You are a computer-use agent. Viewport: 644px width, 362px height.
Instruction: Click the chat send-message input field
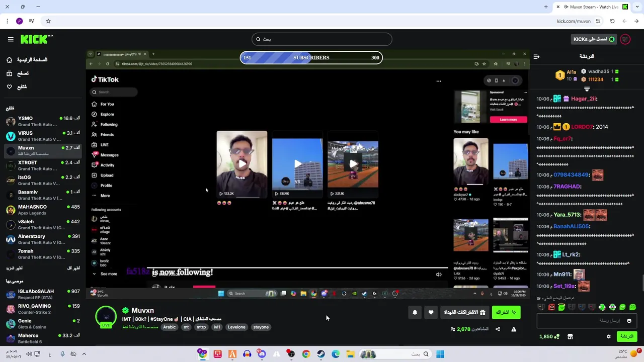(587, 320)
